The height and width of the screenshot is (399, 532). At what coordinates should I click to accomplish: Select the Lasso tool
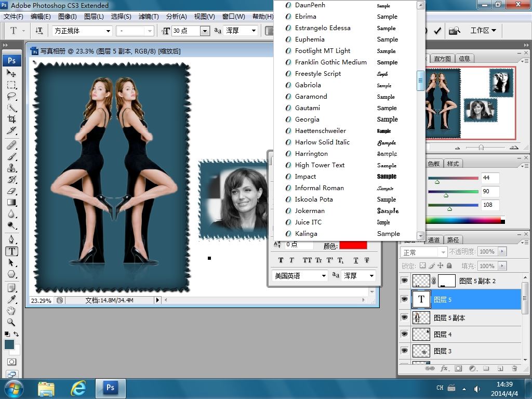pyautogui.click(x=11, y=96)
